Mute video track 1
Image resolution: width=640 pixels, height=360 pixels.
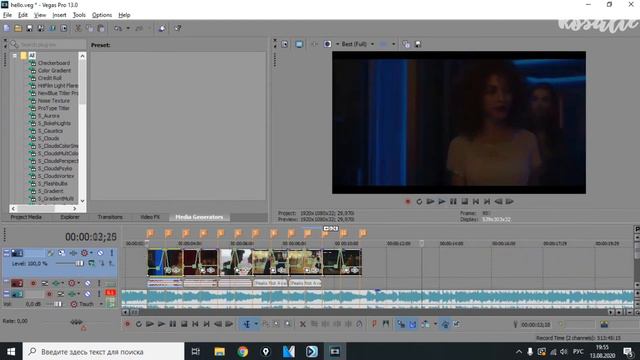(x=100, y=253)
